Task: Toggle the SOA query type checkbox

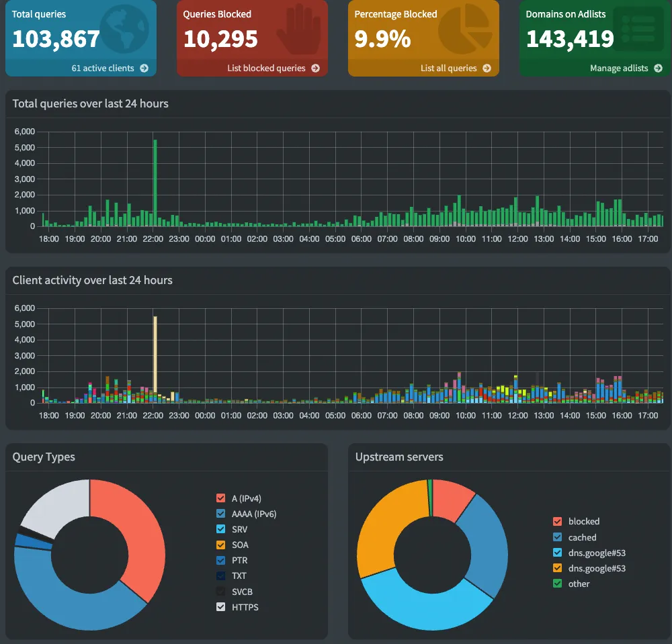Action: pos(220,545)
